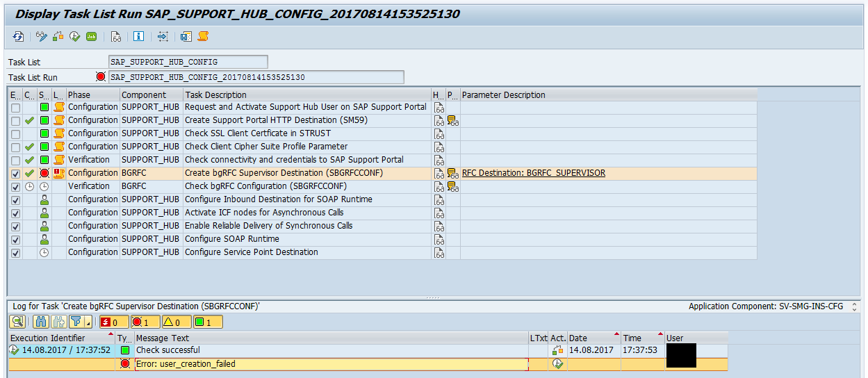Toggle checkbox for Request and Activate Support Hub User
This screenshot has width=868, height=378.
(x=15, y=108)
